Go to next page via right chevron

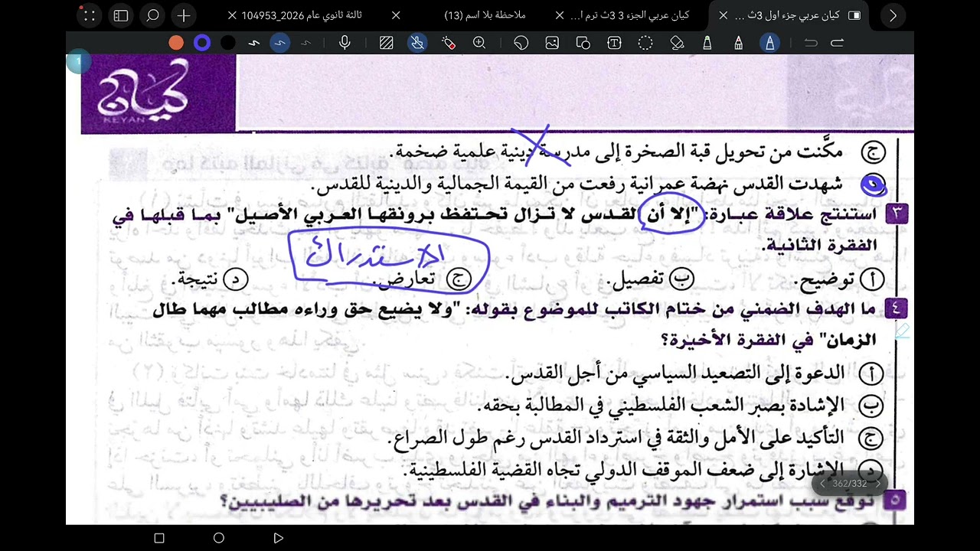pos(877,484)
